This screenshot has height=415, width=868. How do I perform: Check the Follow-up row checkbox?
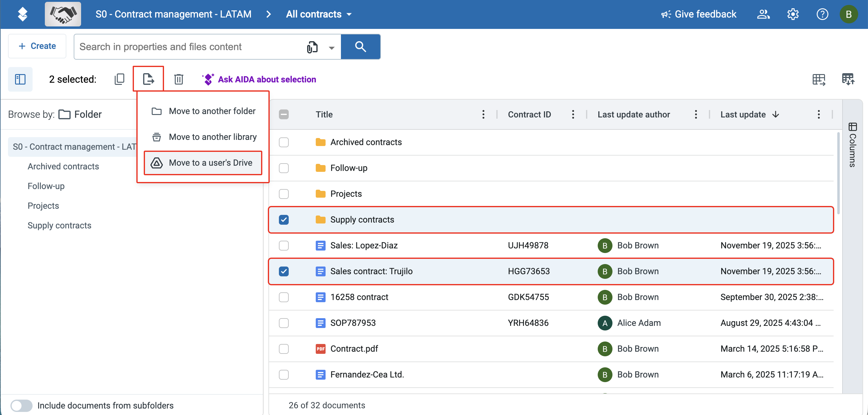[x=284, y=168]
